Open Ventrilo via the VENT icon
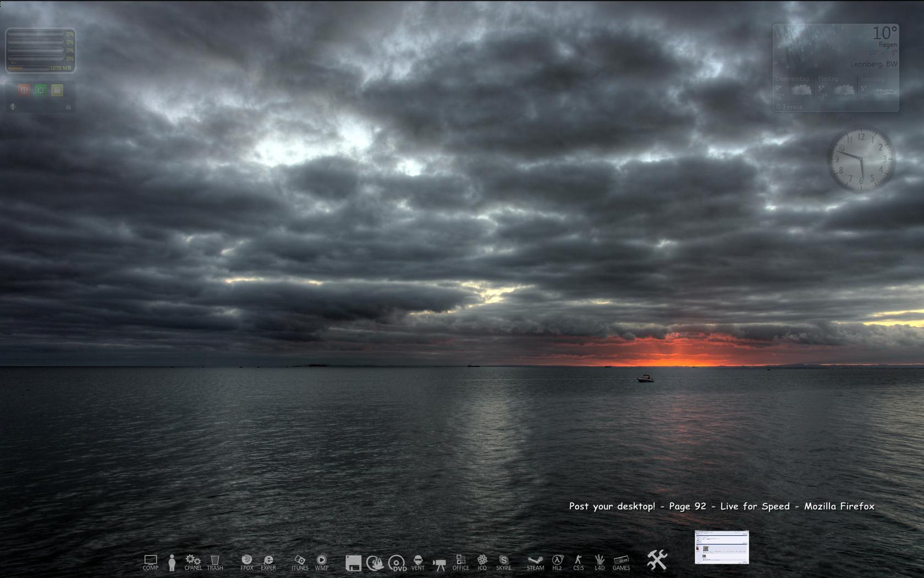 418,563
